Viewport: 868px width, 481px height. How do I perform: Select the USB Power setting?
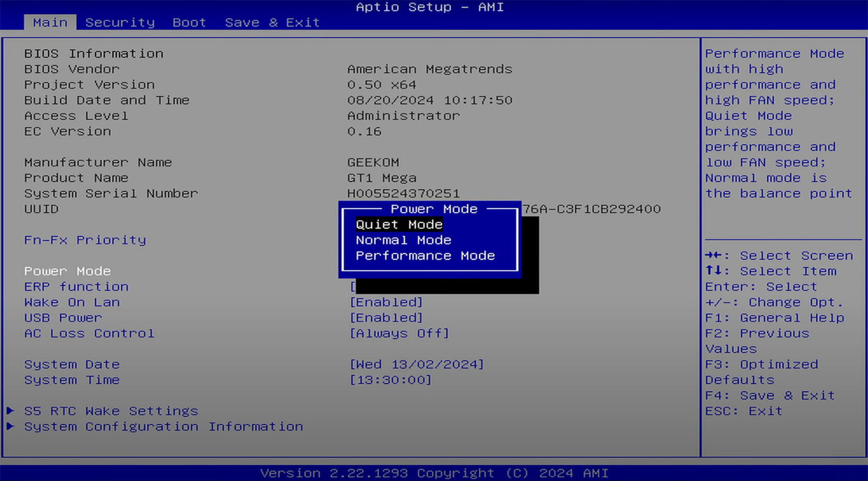pyautogui.click(x=63, y=318)
